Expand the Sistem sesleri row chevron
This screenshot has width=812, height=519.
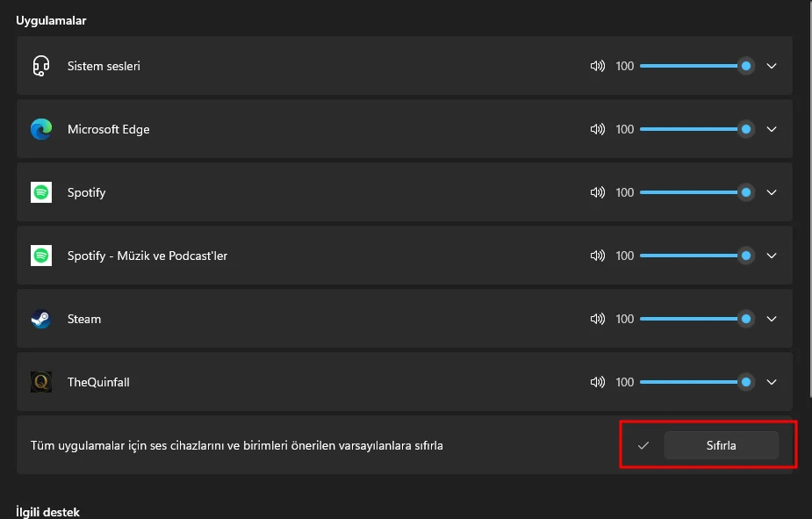[x=772, y=66]
